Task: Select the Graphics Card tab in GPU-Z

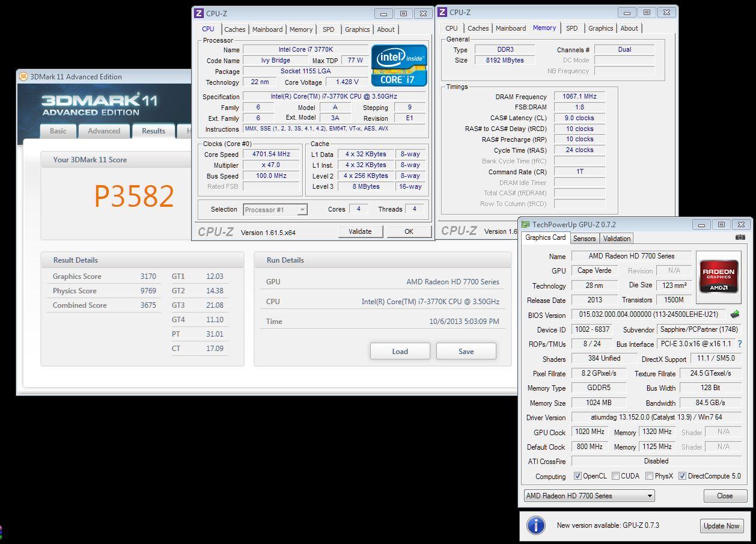Action: click(x=546, y=237)
